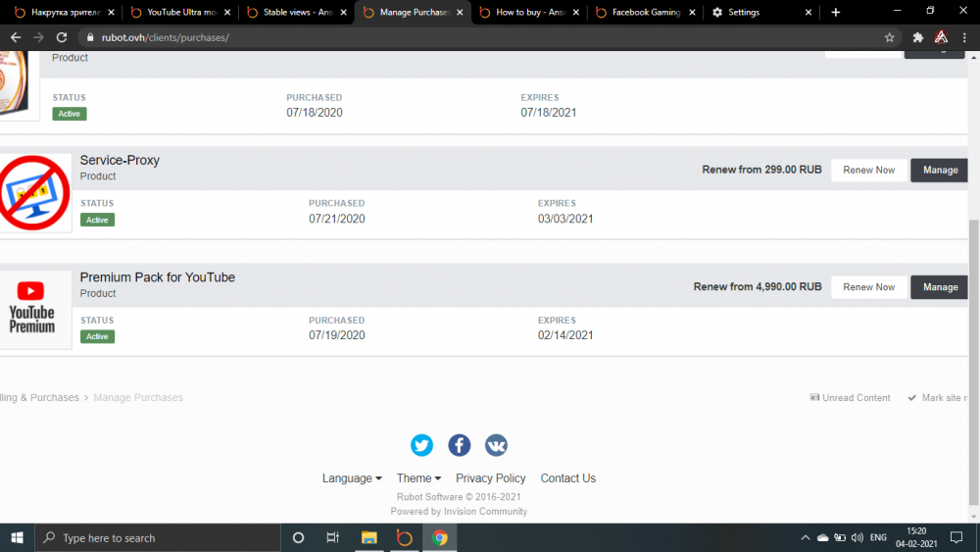The width and height of the screenshot is (980, 552).
Task: Open the Chrome extensions puzzle icon
Action: (918, 37)
